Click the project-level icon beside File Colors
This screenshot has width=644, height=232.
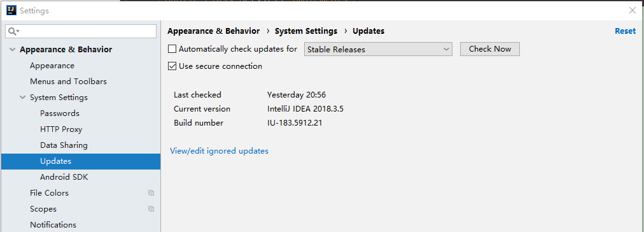point(151,193)
